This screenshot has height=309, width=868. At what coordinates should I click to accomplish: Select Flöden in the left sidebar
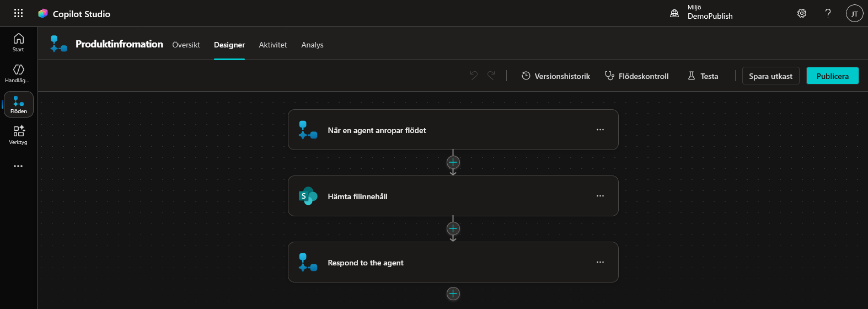point(19,104)
